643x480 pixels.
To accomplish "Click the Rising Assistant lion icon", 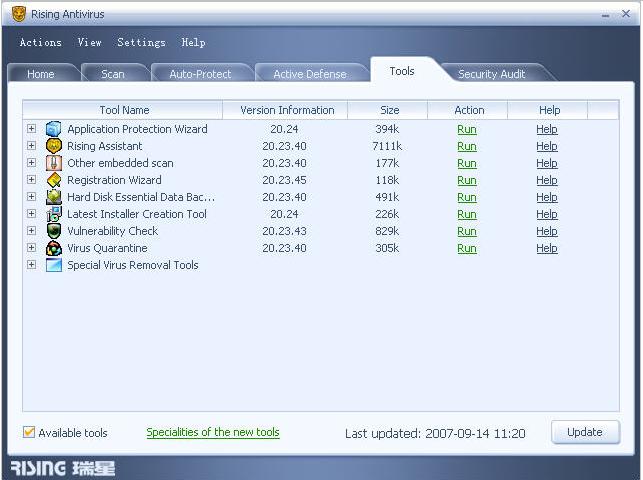I will click(x=54, y=146).
